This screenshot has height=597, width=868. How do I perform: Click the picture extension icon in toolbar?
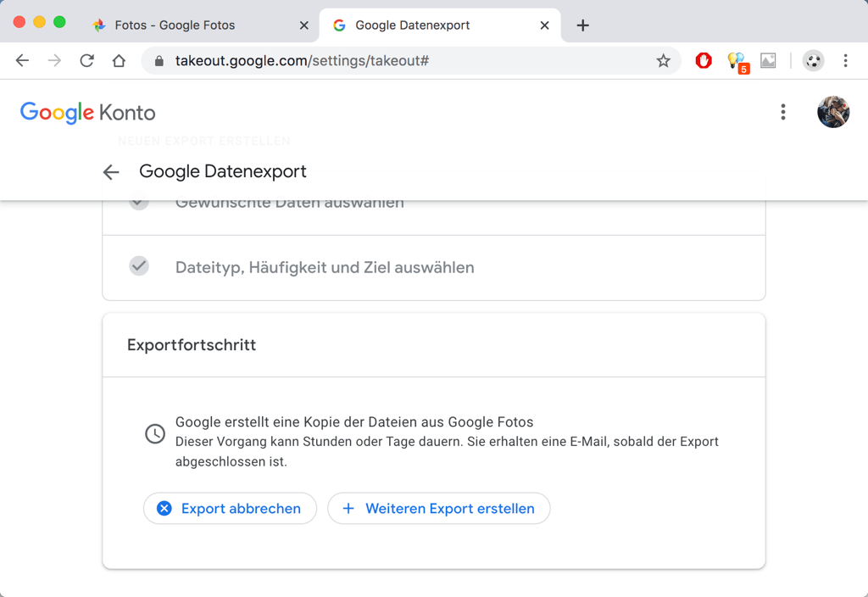click(x=768, y=60)
